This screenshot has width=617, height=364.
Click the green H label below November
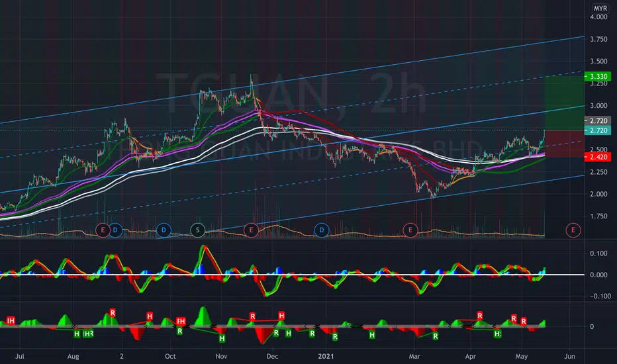click(222, 338)
